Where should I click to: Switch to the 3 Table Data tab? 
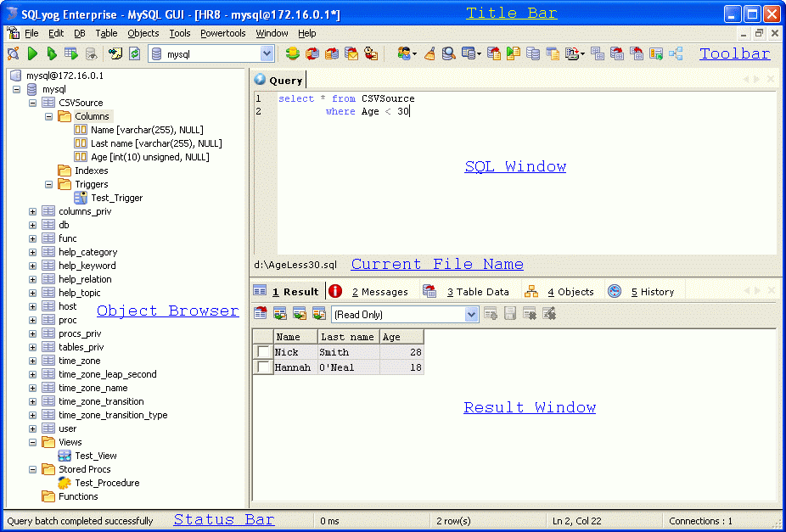(x=478, y=292)
